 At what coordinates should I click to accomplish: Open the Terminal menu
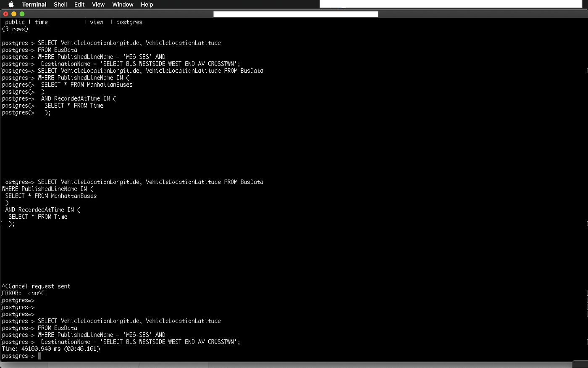pos(34,5)
